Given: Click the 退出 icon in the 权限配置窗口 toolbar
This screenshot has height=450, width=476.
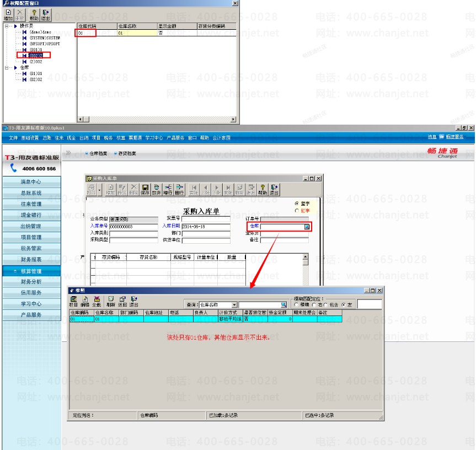Looking at the screenshot, I should 46,15.
